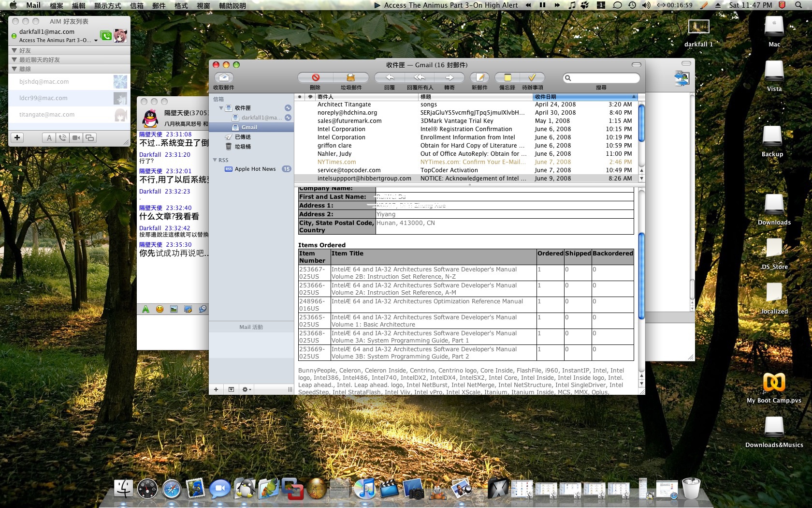This screenshot has width=812, height=508.
Task: Toggle Mail activity pane button at sidebar bottom
Action: pos(231,389)
